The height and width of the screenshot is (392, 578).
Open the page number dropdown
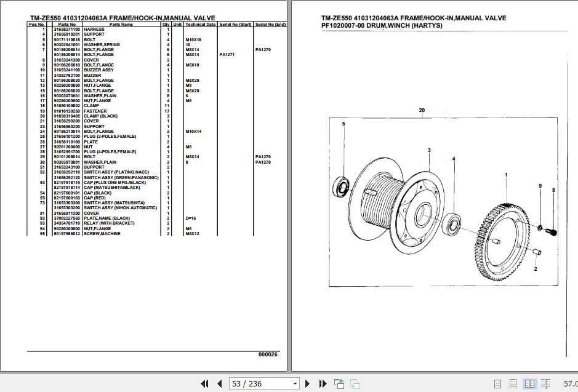tap(295, 383)
